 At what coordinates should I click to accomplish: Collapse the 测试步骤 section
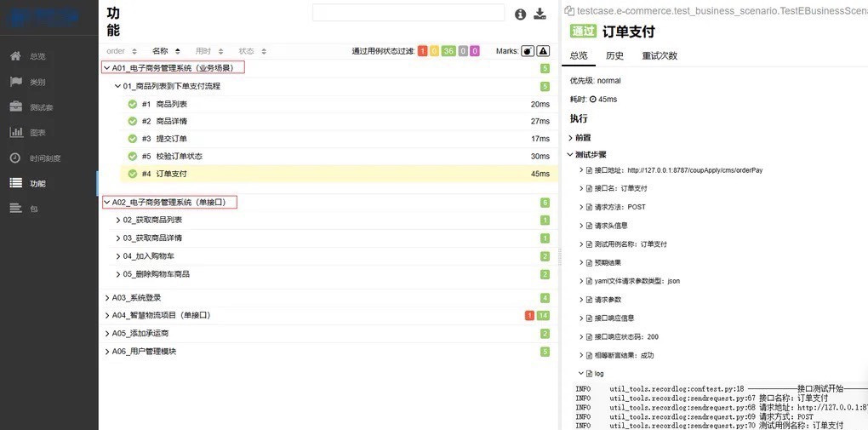click(587, 155)
